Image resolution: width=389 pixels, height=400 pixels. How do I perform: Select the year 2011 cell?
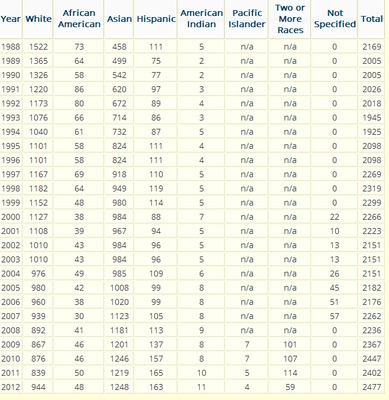click(11, 373)
